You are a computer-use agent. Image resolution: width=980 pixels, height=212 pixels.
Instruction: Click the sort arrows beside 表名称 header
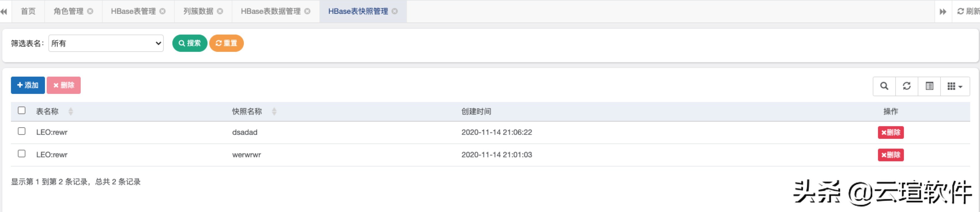coord(71,111)
